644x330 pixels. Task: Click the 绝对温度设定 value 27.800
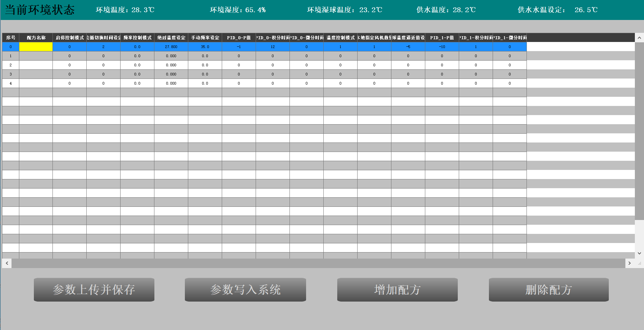[x=171, y=47]
